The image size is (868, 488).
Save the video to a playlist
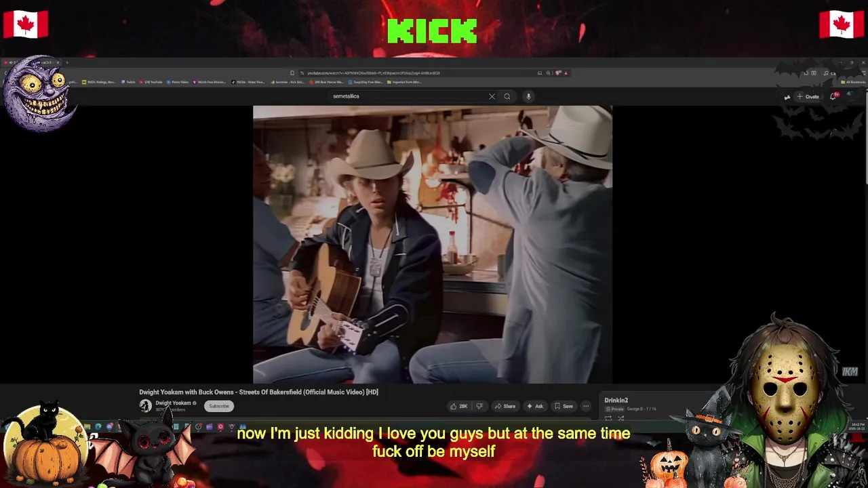coord(564,406)
